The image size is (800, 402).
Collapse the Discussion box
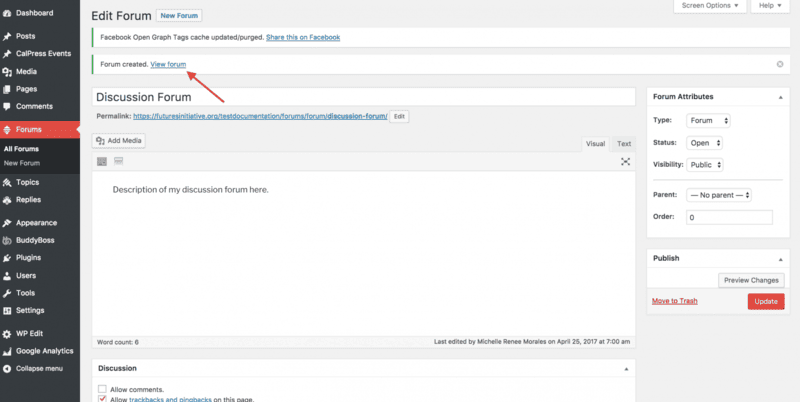click(x=626, y=369)
